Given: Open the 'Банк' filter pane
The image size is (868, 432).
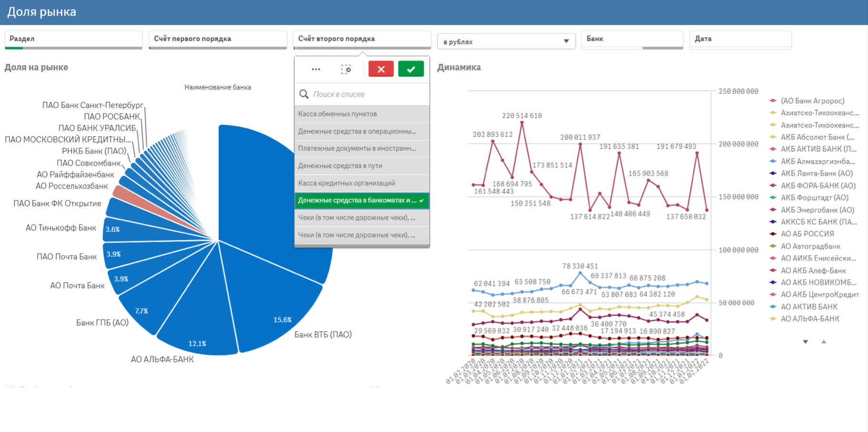Looking at the screenshot, I should [632, 39].
